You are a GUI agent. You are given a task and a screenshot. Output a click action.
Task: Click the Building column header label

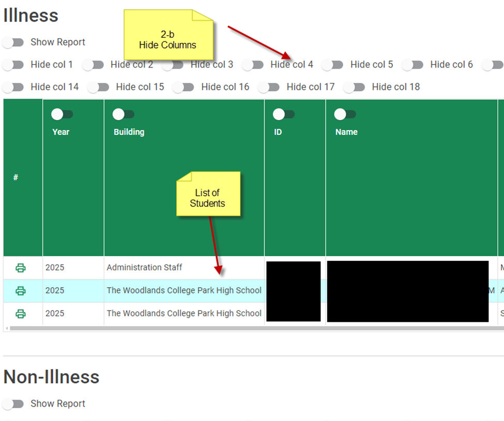[129, 132]
